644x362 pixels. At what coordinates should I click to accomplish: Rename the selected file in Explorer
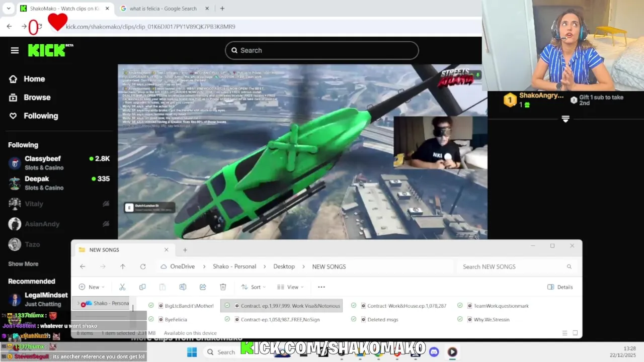pyautogui.click(x=183, y=287)
